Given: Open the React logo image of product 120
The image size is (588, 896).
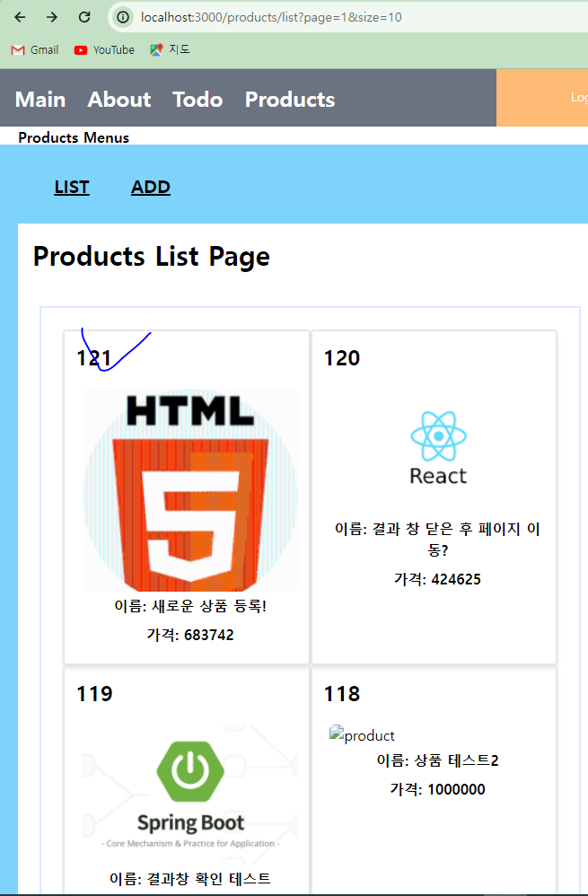Looking at the screenshot, I should tap(438, 448).
